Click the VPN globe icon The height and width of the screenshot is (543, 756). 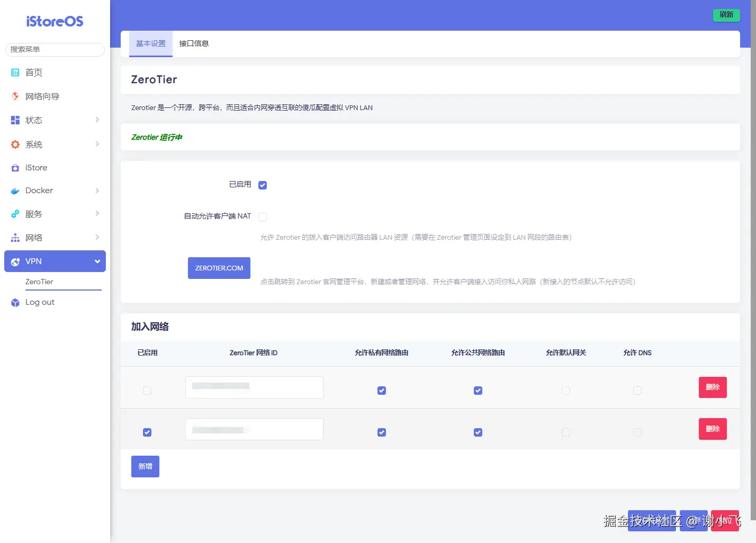[15, 261]
